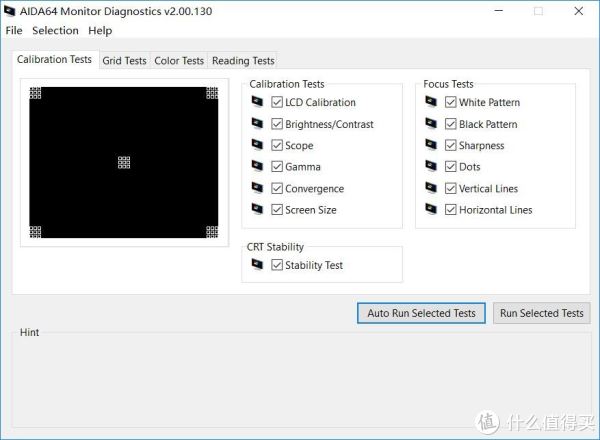Click the monitor icon beside LCD Calibration
Image resolution: width=600 pixels, height=440 pixels.
coord(257,101)
